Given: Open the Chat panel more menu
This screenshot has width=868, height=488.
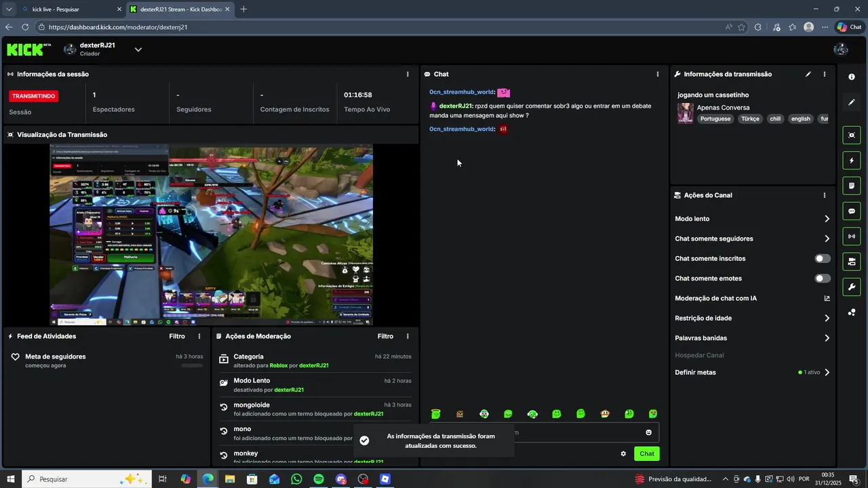Looking at the screenshot, I should pyautogui.click(x=657, y=74).
